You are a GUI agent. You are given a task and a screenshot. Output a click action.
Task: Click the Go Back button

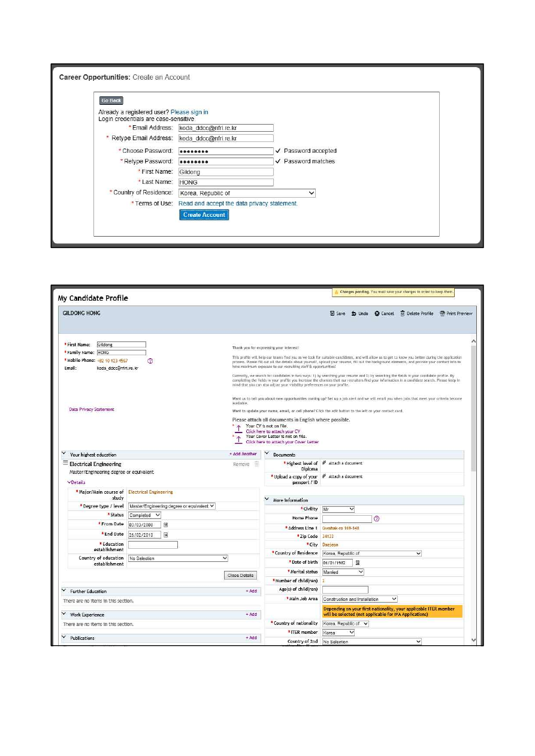coord(111,101)
